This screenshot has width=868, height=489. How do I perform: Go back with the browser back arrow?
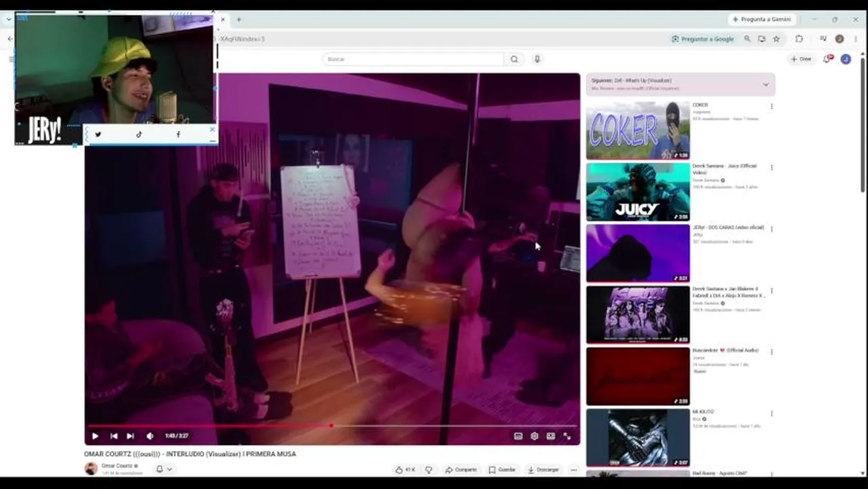coord(10,39)
